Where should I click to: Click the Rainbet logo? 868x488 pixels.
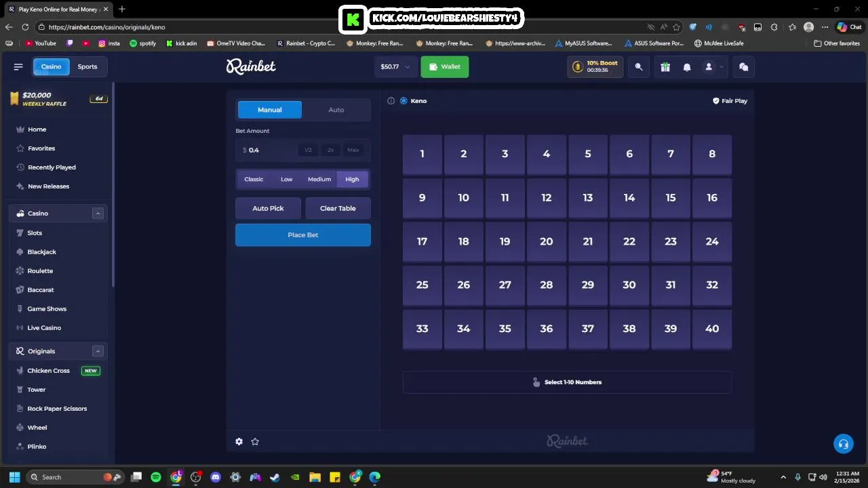click(x=251, y=66)
